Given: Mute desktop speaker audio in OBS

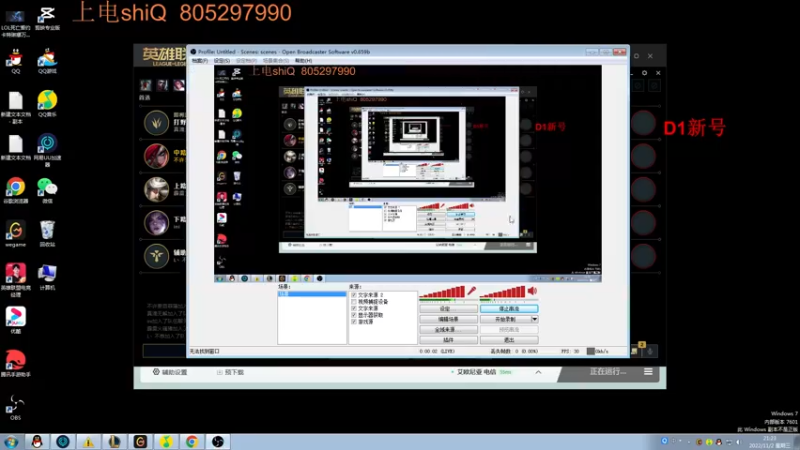Looking at the screenshot, I should (x=532, y=291).
